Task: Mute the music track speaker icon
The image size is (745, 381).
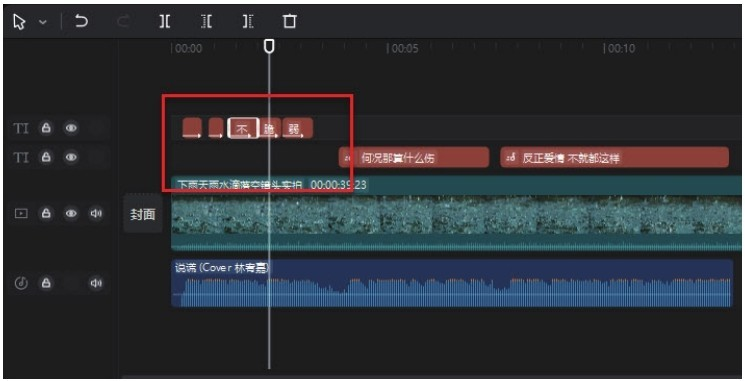Action: click(96, 283)
